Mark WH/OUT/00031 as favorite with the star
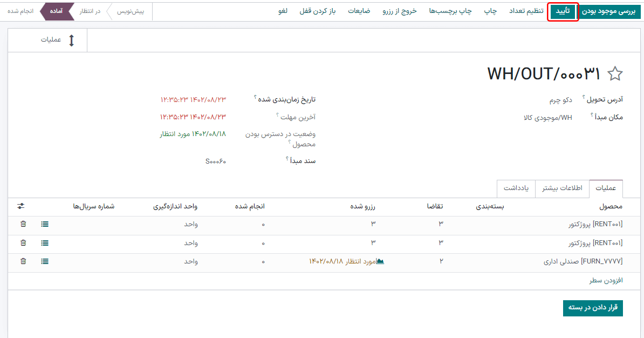Viewport: 644px width, 338px height. tap(615, 74)
